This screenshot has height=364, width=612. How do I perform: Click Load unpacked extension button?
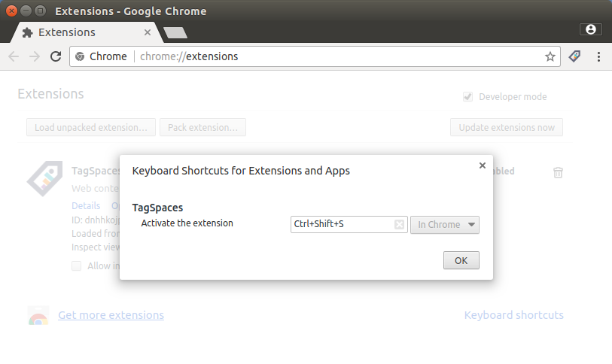click(x=91, y=127)
